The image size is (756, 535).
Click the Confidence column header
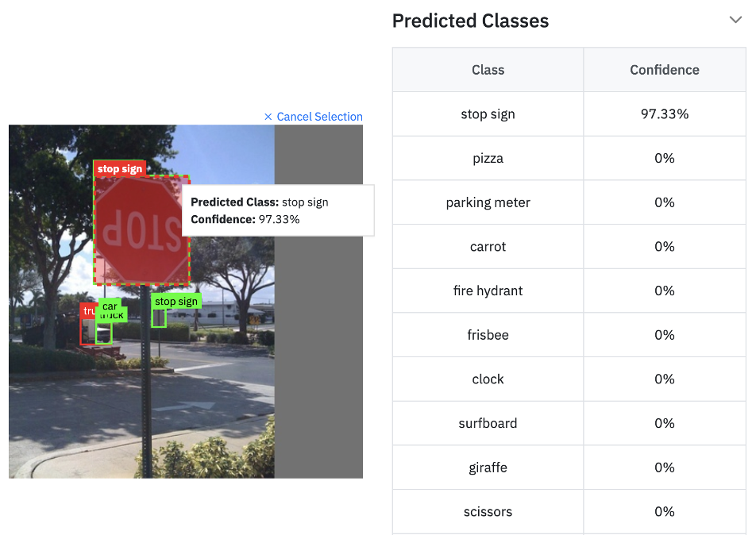pyautogui.click(x=664, y=70)
